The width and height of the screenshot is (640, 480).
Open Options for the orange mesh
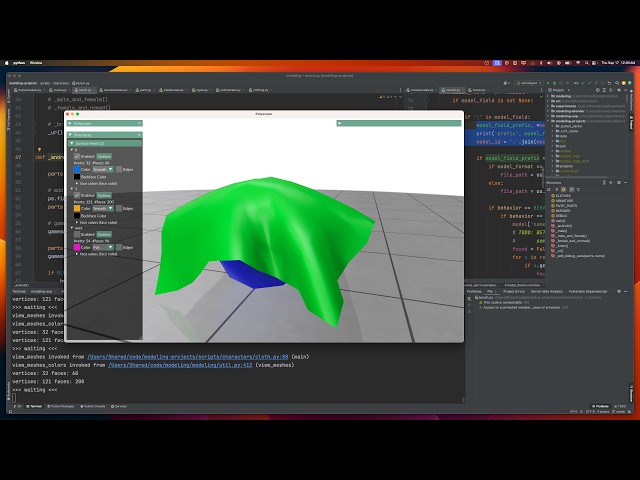tap(104, 196)
